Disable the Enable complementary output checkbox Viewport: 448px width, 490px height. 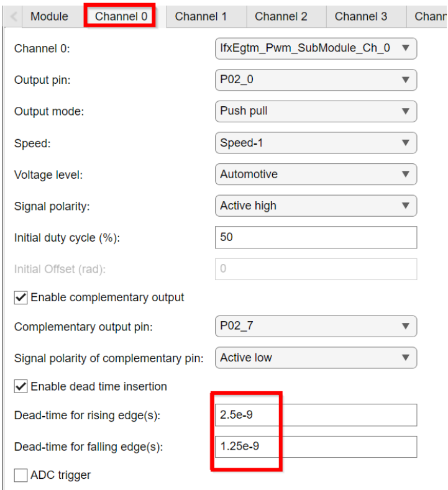tap(21, 298)
